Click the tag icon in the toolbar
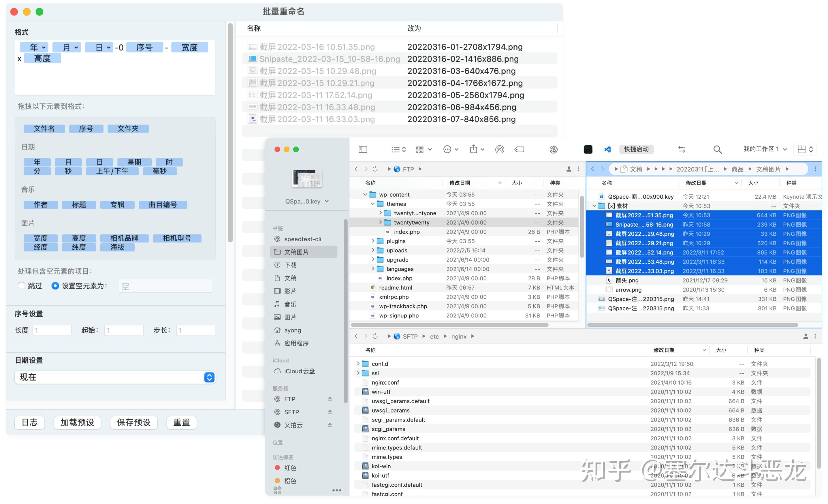Image resolution: width=828 pixels, height=504 pixels. [x=519, y=149]
